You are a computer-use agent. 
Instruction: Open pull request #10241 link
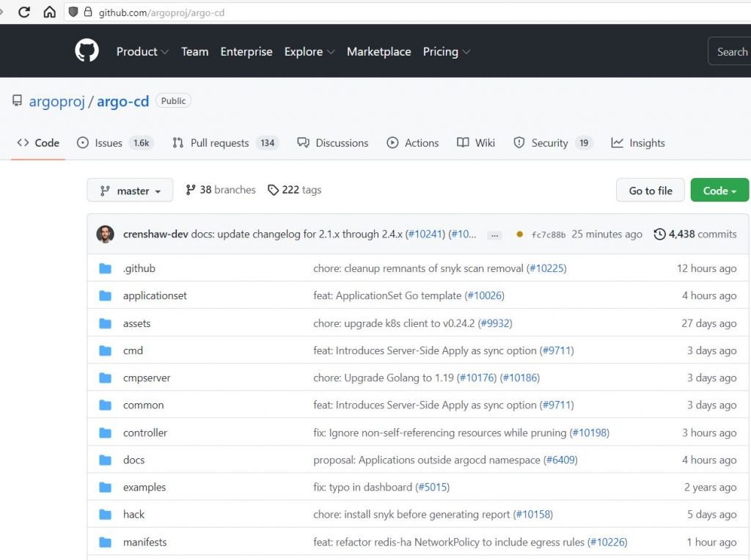(425, 234)
